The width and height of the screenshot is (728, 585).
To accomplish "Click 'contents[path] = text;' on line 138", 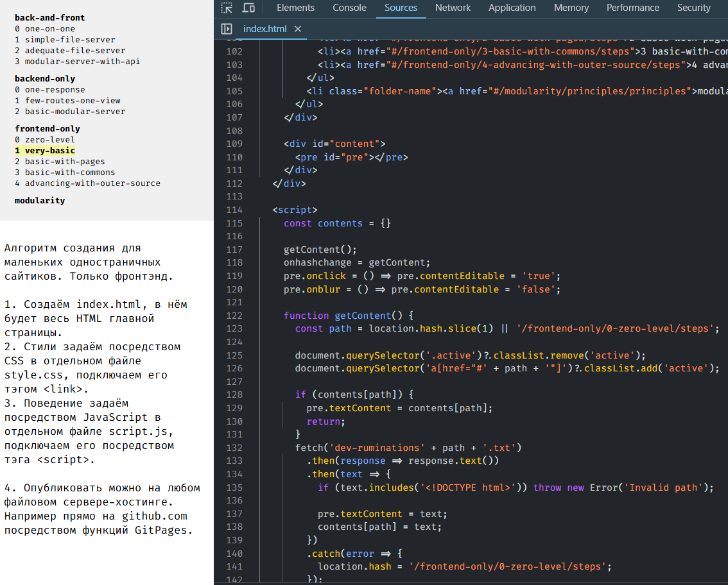I will click(380, 527).
